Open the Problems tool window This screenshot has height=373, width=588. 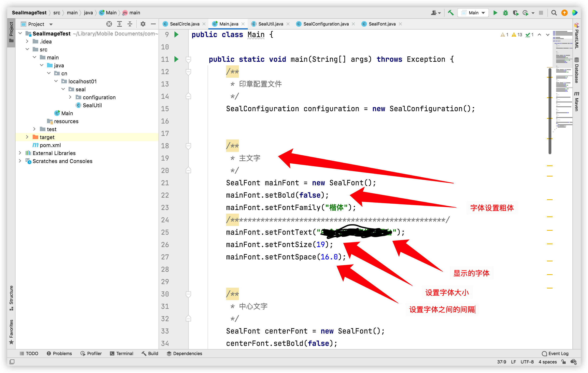[59, 353]
